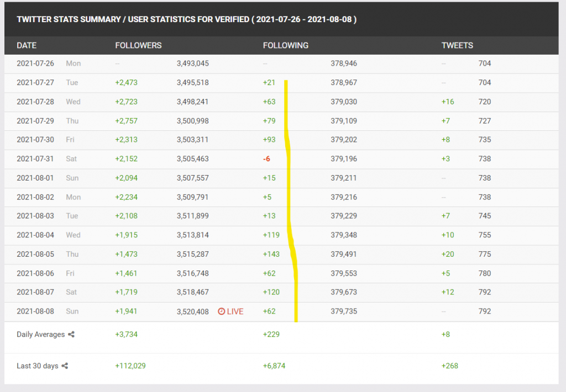The image size is (566, 392).
Task: Select date 2021-08-01
Action: click(x=35, y=178)
